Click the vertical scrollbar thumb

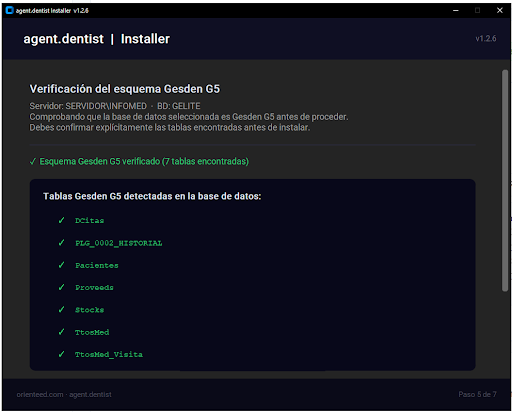[x=505, y=181]
